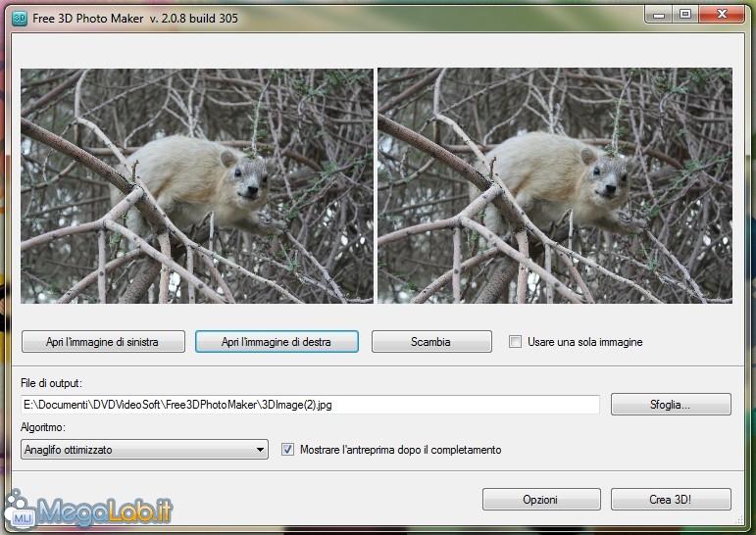Close the Free 3D Photo Maker window
Viewport: 756px width, 535px height.
pyautogui.click(x=722, y=15)
